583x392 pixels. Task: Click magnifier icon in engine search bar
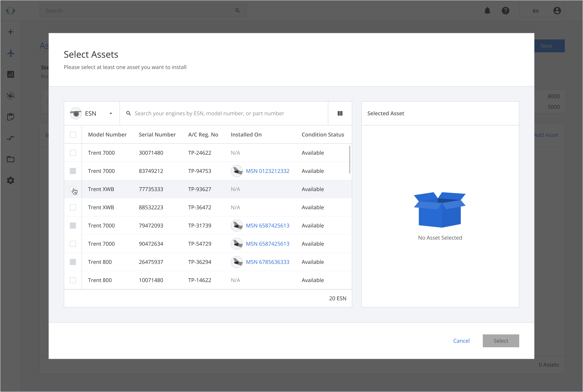point(128,113)
